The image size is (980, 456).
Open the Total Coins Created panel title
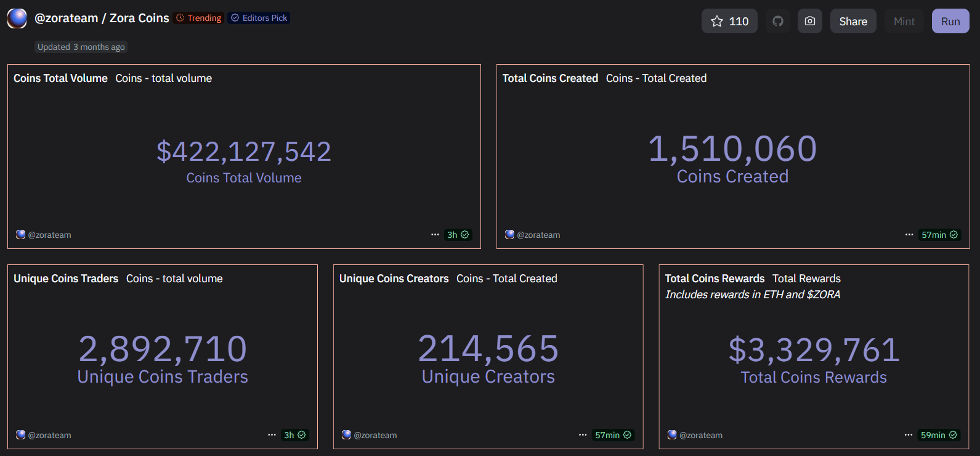coord(550,78)
